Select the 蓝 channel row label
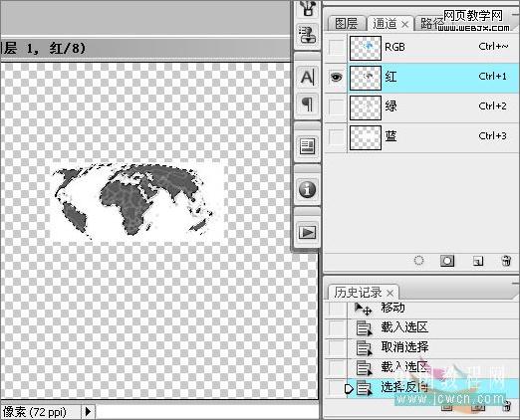 tap(390, 136)
